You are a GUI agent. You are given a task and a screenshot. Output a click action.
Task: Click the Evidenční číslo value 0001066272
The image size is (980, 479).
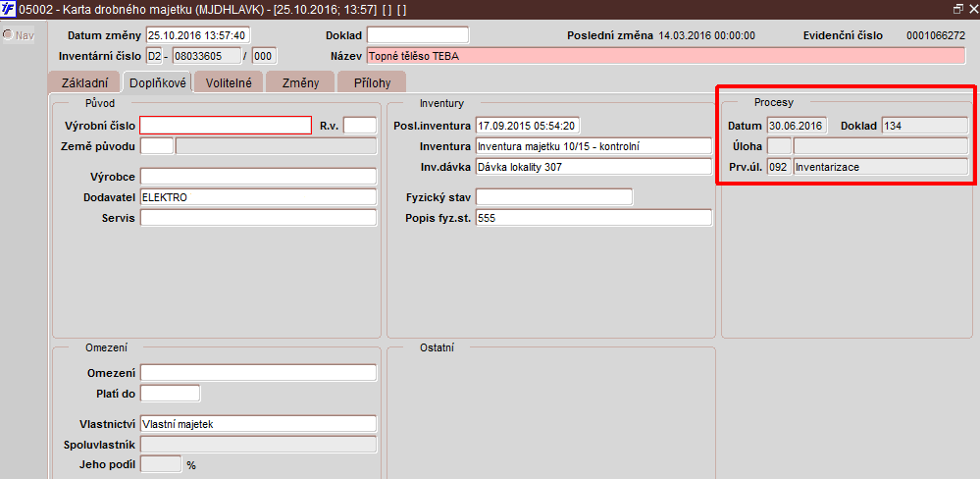click(x=936, y=35)
